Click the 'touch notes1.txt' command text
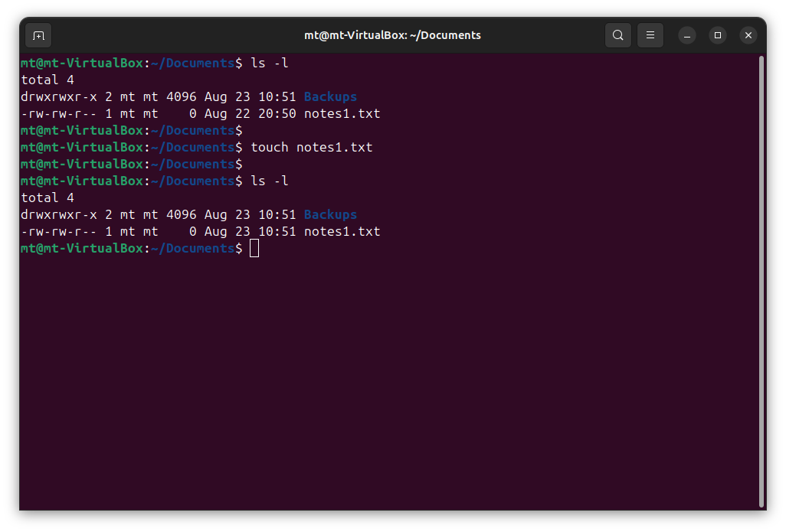This screenshot has height=532, width=786. [311, 147]
